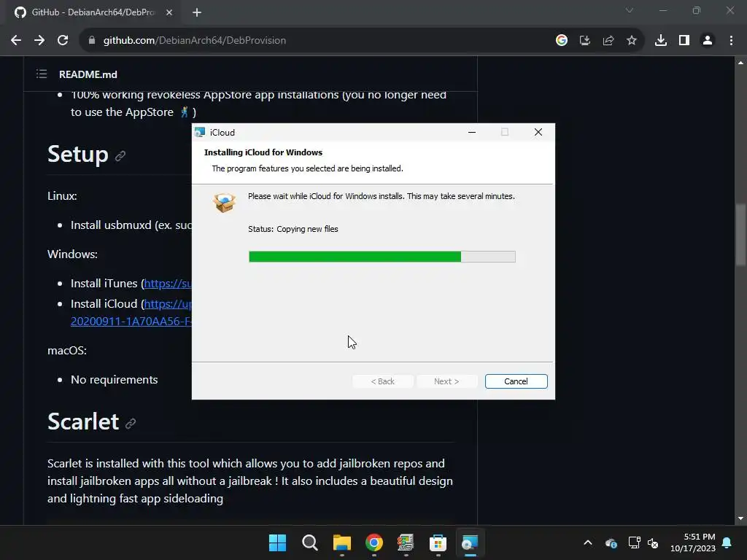The height and width of the screenshot is (560, 747).
Task: Click scroll-up arrow on page scrollbar
Action: tap(740, 63)
